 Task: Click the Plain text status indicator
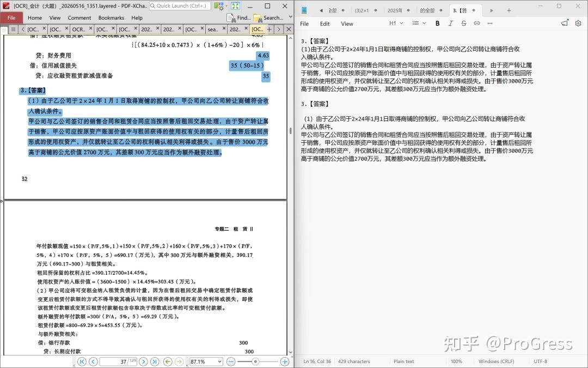point(403,361)
